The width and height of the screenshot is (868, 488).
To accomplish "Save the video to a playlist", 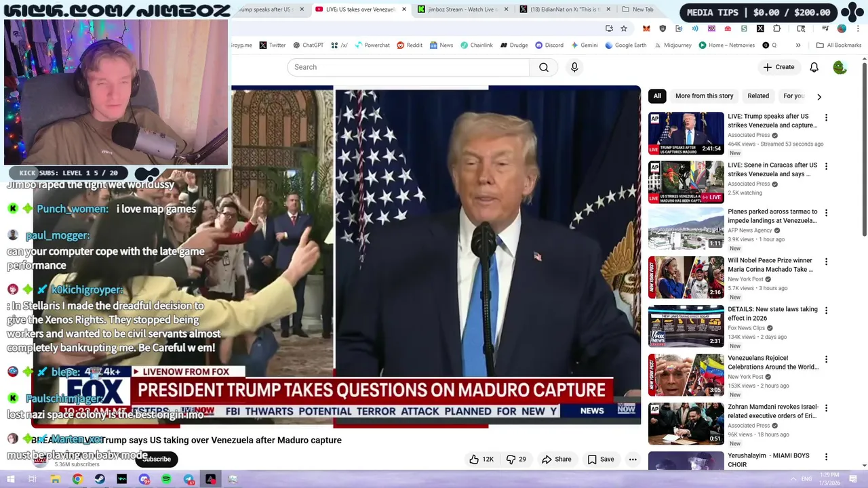I will [x=601, y=459].
